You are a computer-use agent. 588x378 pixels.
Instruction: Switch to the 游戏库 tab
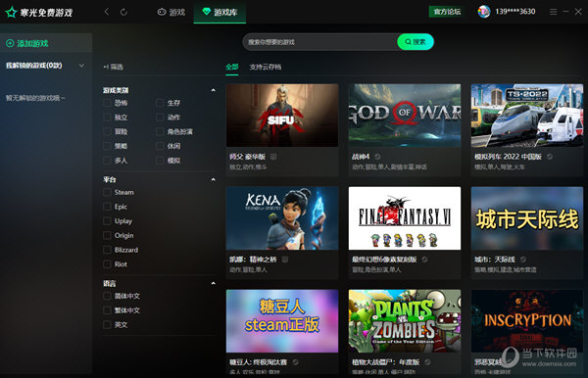pos(220,12)
